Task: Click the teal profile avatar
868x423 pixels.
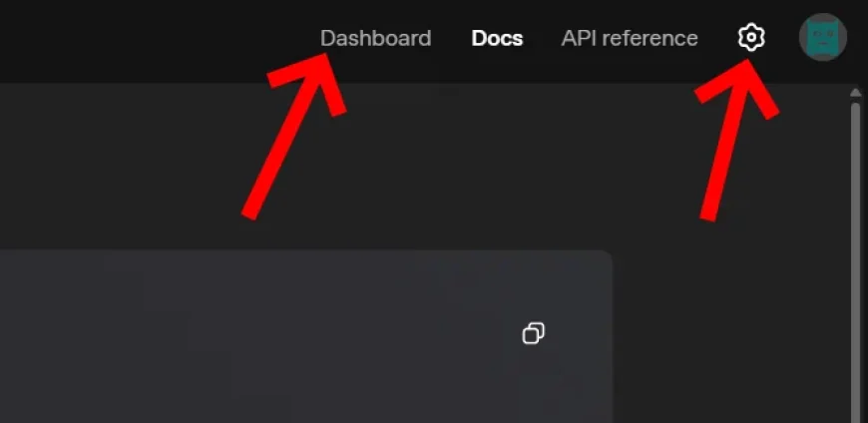Action: tap(823, 37)
